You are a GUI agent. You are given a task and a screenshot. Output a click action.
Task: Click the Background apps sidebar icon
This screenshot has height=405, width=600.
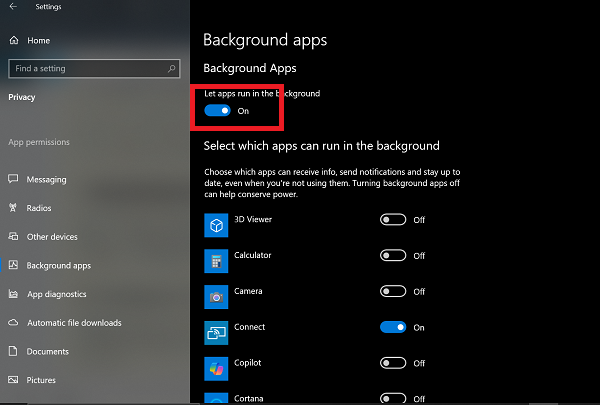13,265
